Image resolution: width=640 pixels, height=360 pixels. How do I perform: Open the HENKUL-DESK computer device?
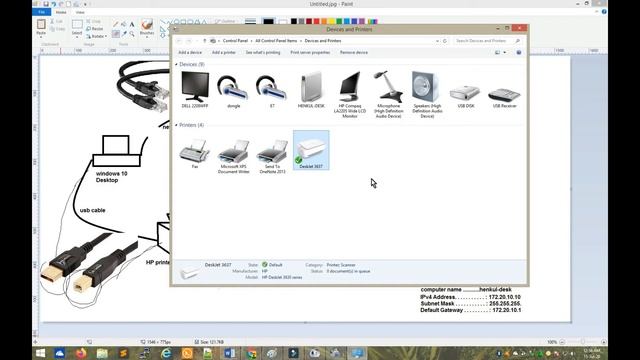[x=311, y=90]
